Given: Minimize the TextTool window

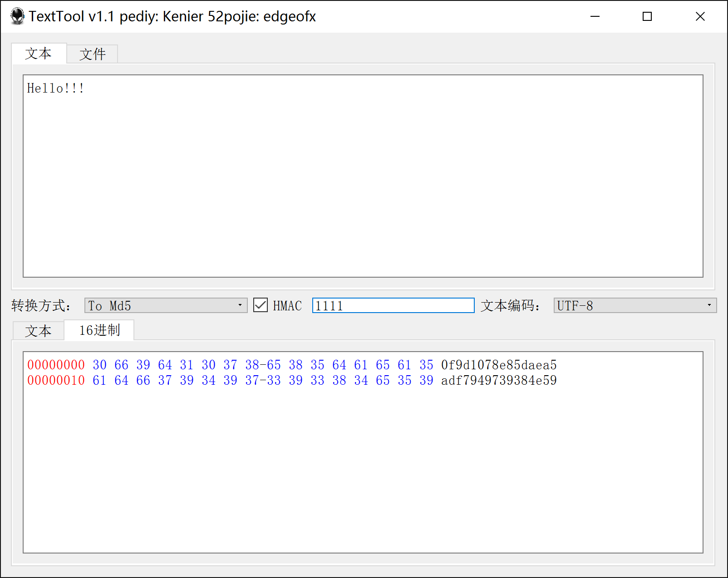Looking at the screenshot, I should point(595,16).
